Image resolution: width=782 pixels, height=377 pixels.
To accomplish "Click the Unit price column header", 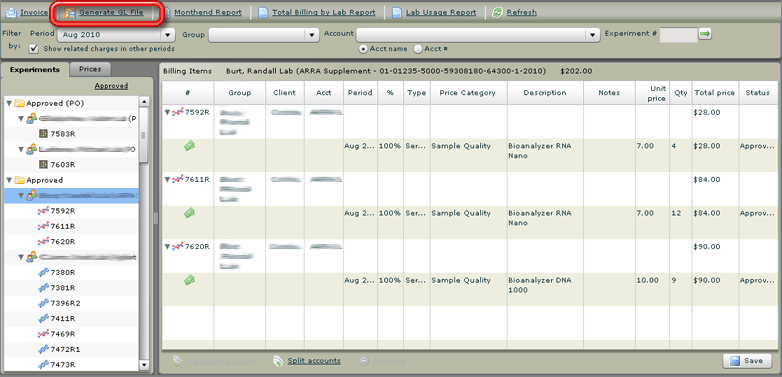I will pyautogui.click(x=652, y=93).
